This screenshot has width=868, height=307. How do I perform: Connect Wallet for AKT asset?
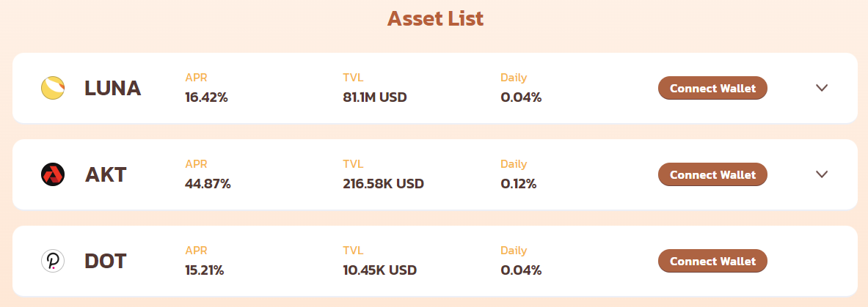coord(712,174)
